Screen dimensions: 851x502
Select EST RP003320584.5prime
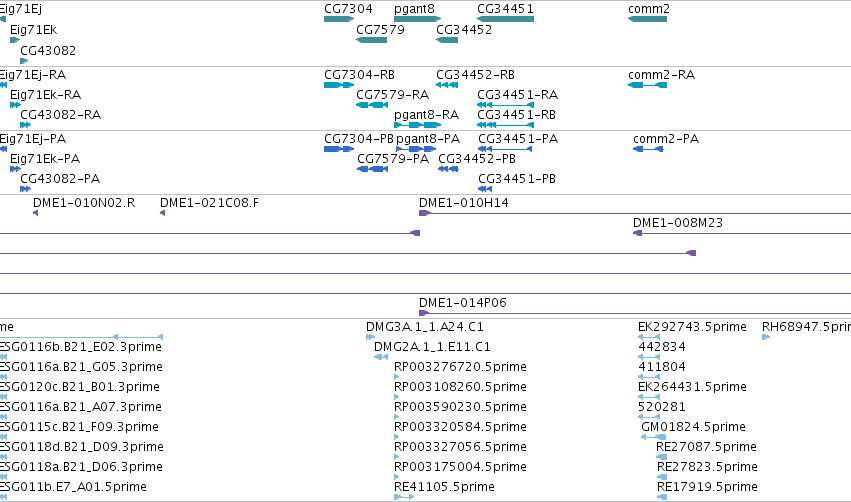[460, 427]
